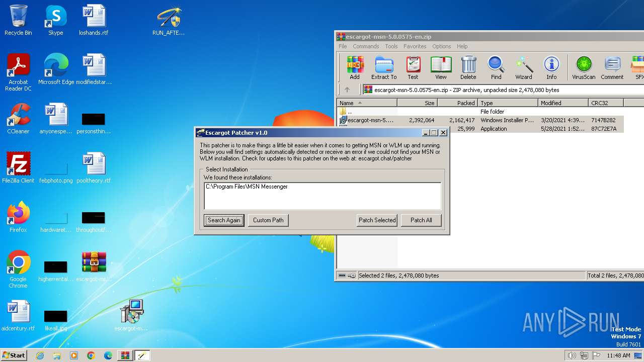The image size is (644, 362).
Task: Open Help menu in WinRAR
Action: pos(462,46)
